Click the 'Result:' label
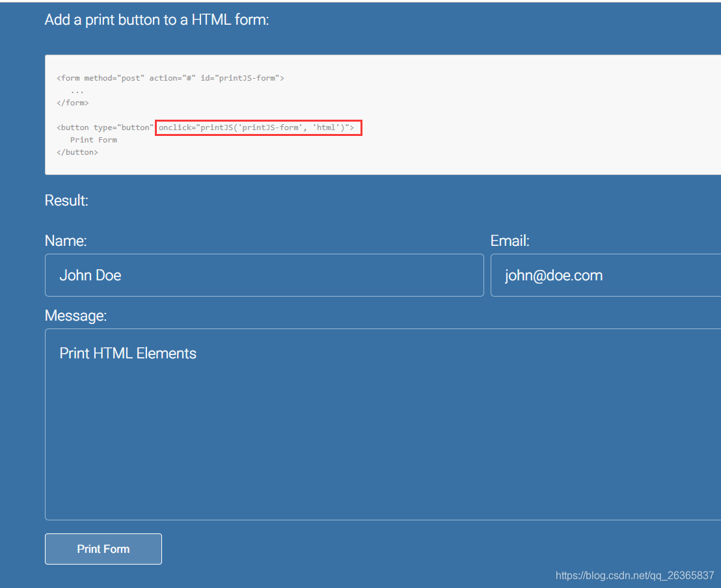The height and width of the screenshot is (588, 721). tap(66, 200)
